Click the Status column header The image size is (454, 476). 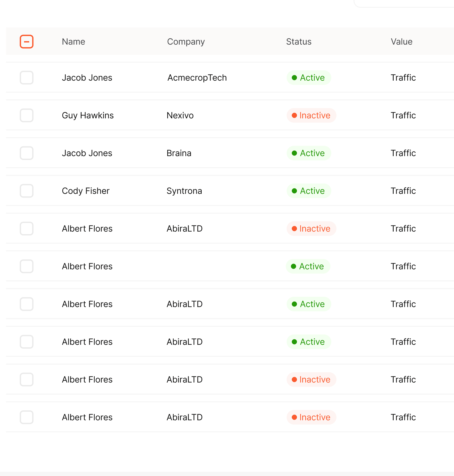299,42
